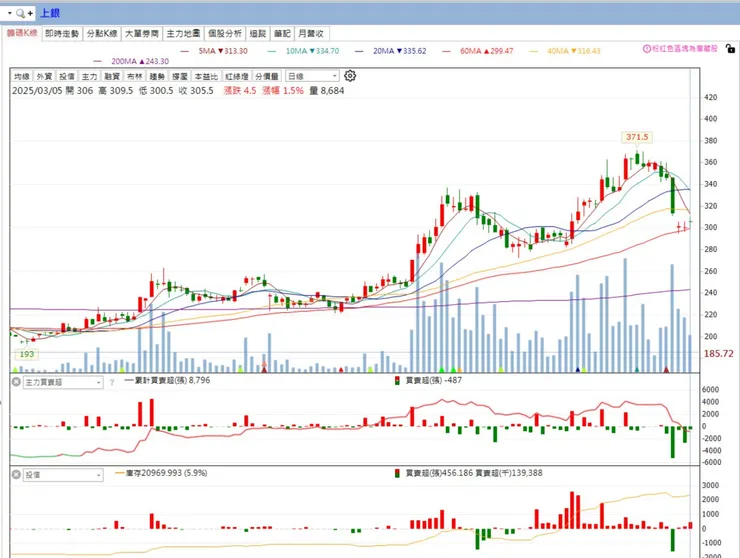Click the 200MA 243.30 legend entry
The height and width of the screenshot is (558, 740).
click(131, 61)
